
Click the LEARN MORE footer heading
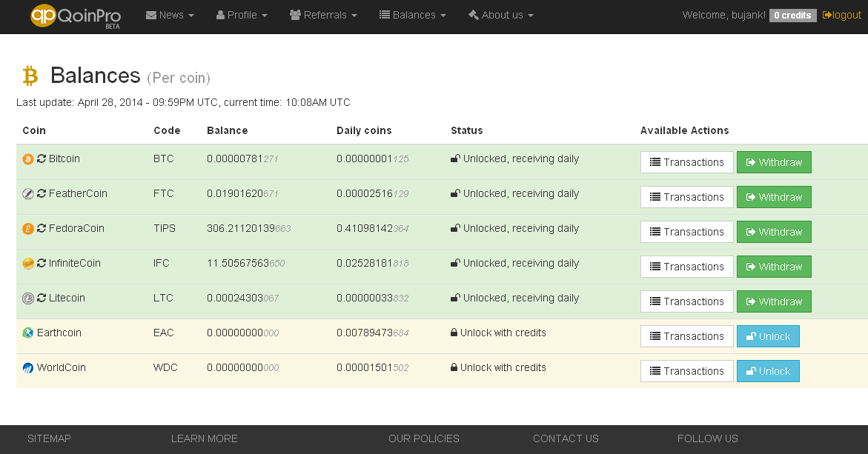[205, 439]
